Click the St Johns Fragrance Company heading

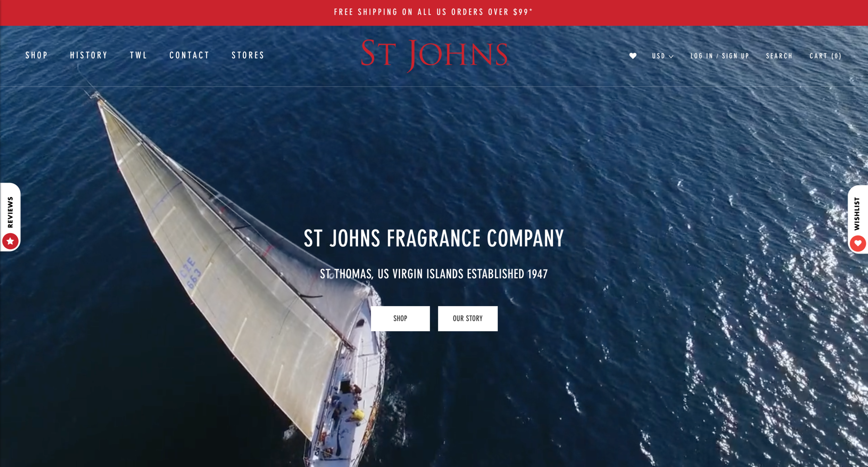click(434, 238)
